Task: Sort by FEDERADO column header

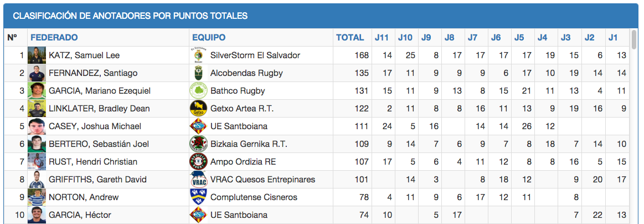Action: click(x=54, y=38)
